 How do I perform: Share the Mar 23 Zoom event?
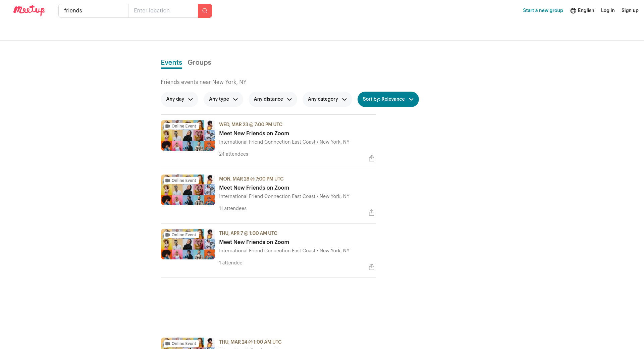click(x=371, y=158)
